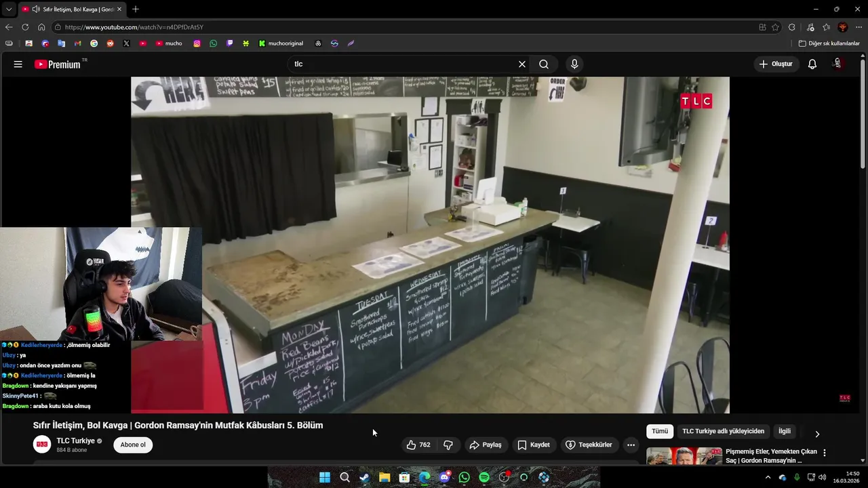Open options for Pişmemiş Etler suggested video
The height and width of the screenshot is (488, 868).
pyautogui.click(x=825, y=453)
